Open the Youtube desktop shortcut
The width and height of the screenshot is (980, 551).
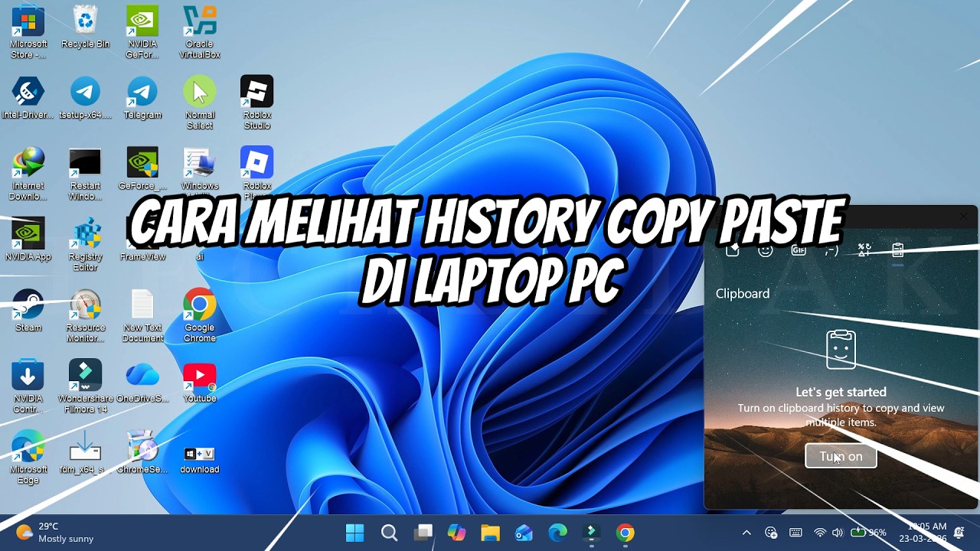200,382
